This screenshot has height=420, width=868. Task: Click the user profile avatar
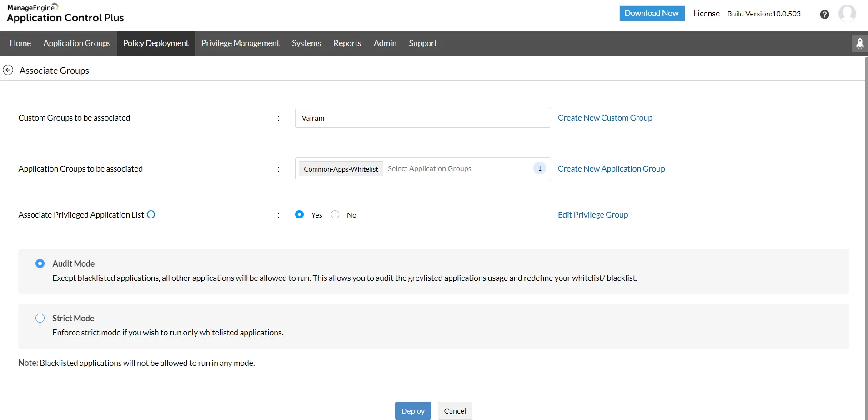[x=848, y=14]
